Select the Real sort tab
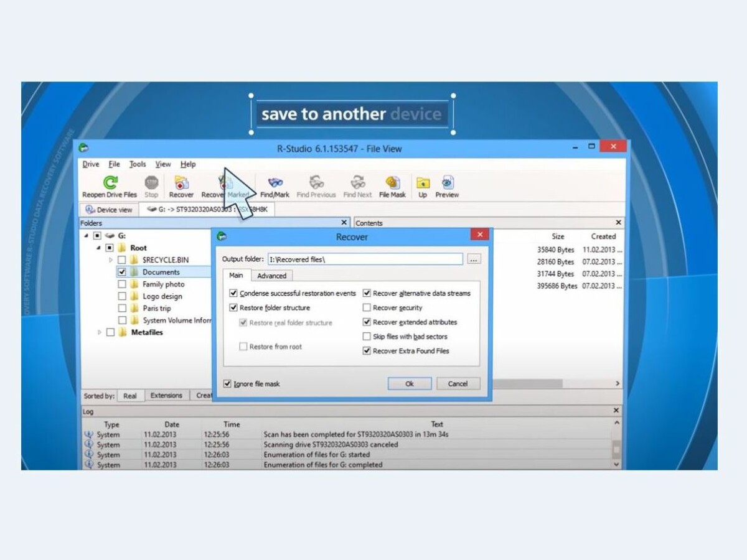The width and height of the screenshot is (747, 560). (130, 396)
